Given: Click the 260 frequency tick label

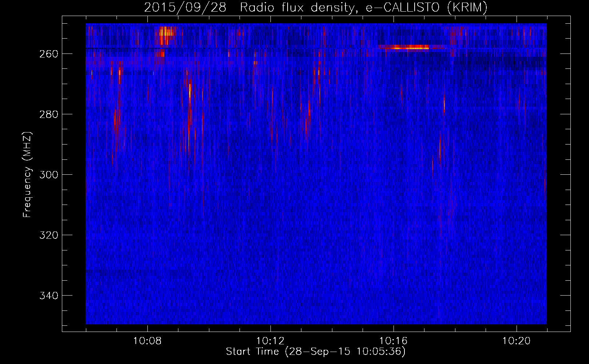Looking at the screenshot, I should (49, 54).
